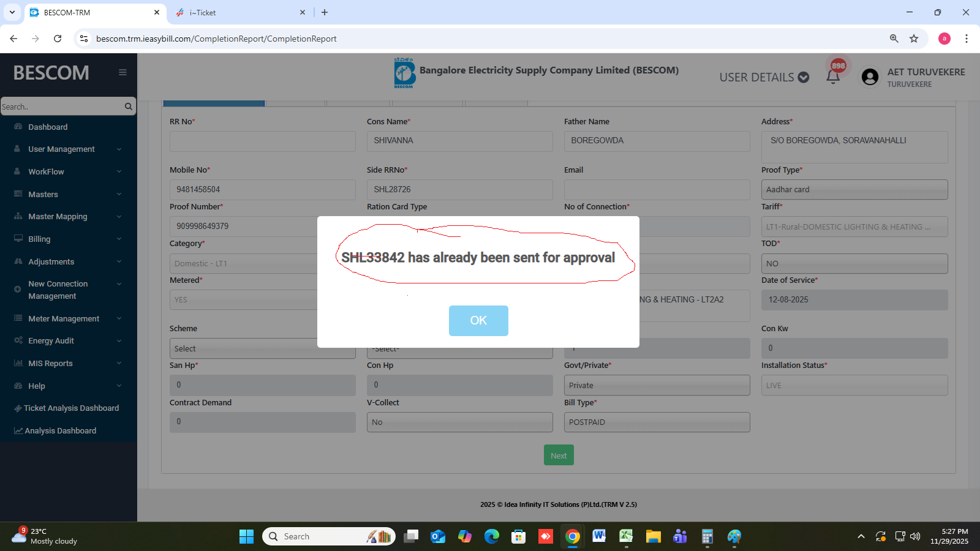Show hidden system tray icons
The image size is (980, 551).
861,536
